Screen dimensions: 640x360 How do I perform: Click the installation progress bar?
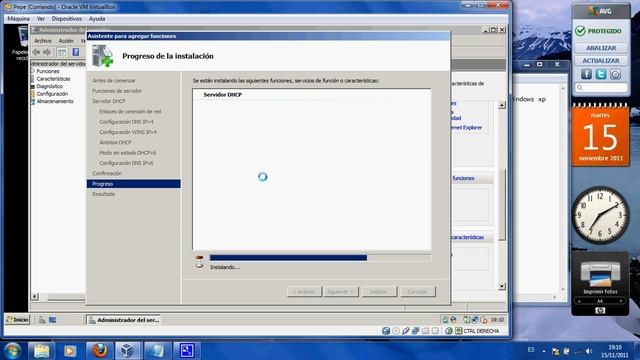coord(320,258)
